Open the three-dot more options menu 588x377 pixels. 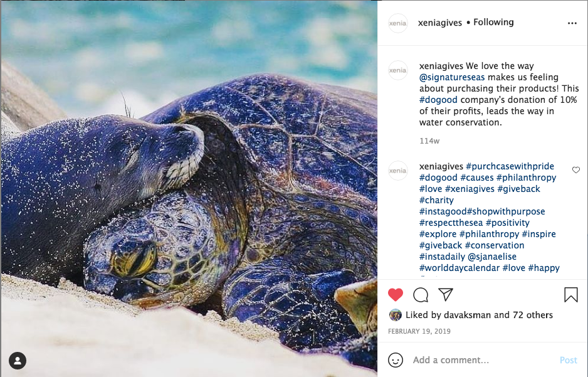click(572, 23)
